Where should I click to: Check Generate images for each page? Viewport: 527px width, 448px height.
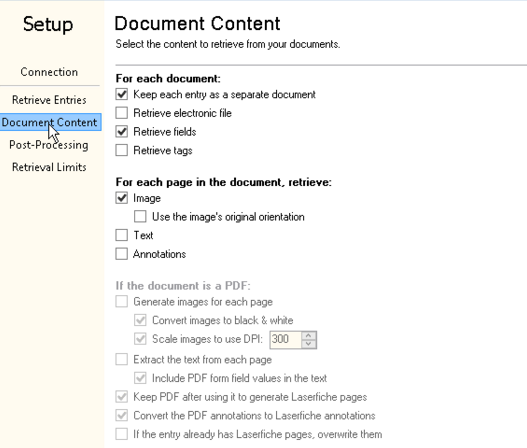point(122,301)
